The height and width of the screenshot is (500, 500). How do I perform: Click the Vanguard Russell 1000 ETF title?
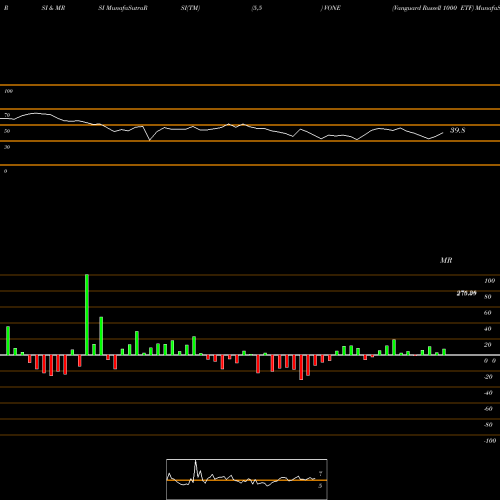click(433, 8)
